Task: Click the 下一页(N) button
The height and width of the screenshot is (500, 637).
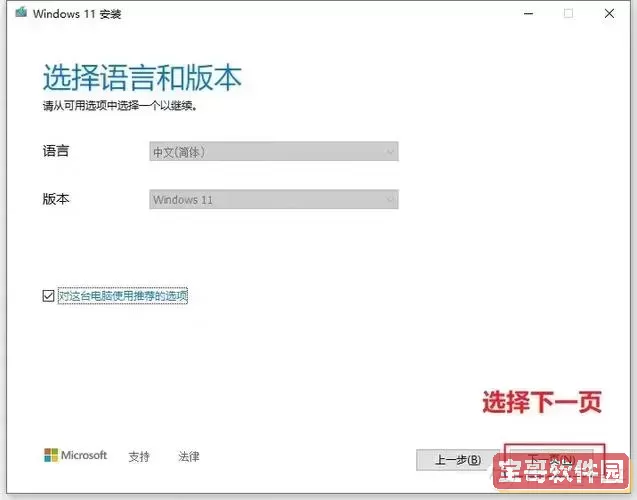Action: [x=551, y=460]
